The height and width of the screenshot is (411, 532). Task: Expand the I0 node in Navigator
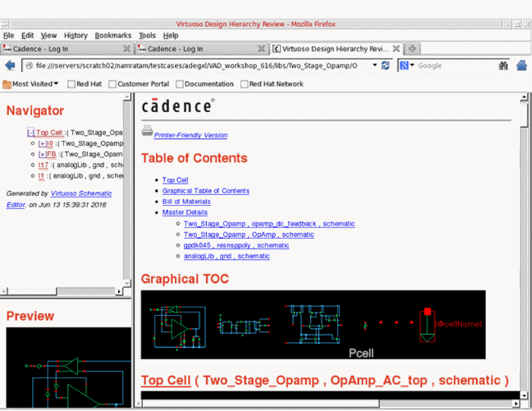tap(42, 143)
